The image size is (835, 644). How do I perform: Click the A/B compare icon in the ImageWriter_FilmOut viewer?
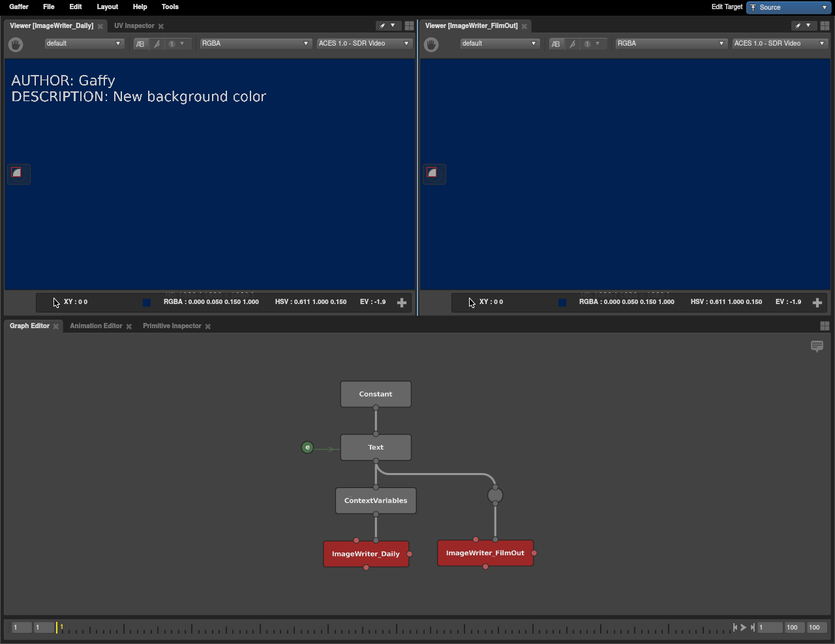[556, 44]
